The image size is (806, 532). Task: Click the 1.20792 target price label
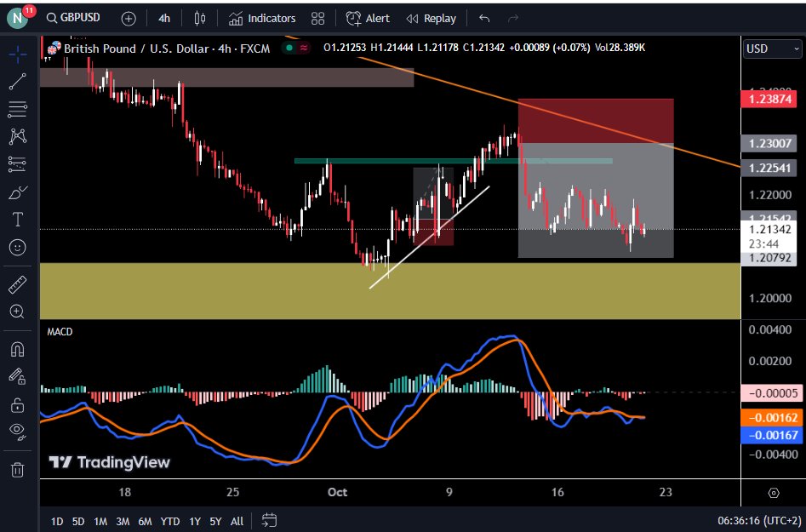coord(769,258)
